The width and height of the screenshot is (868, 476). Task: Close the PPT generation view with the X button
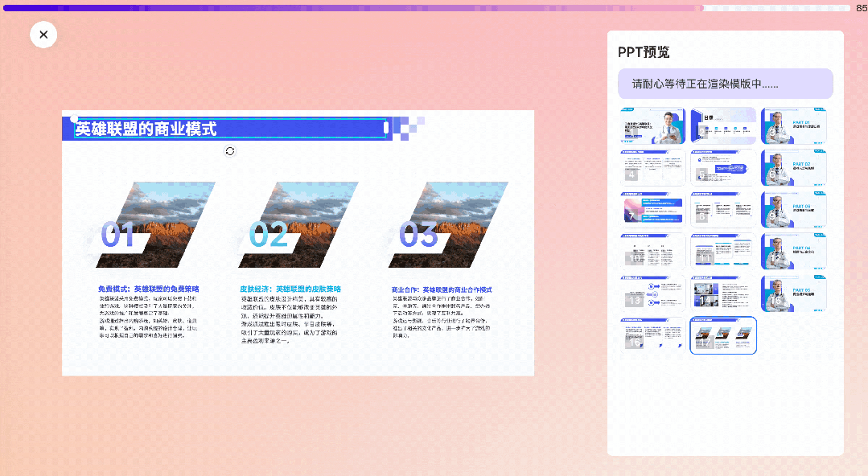pos(43,35)
